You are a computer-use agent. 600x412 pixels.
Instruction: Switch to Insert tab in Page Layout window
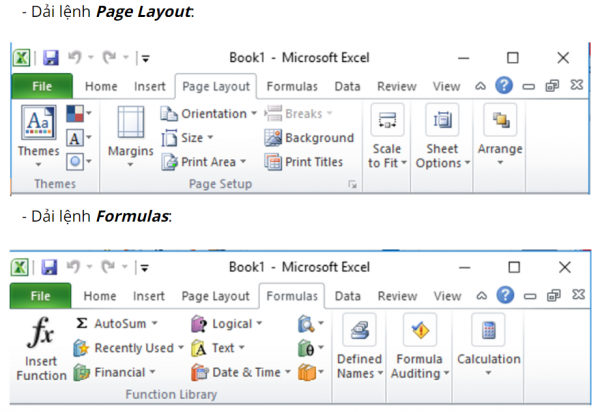pyautogui.click(x=150, y=86)
